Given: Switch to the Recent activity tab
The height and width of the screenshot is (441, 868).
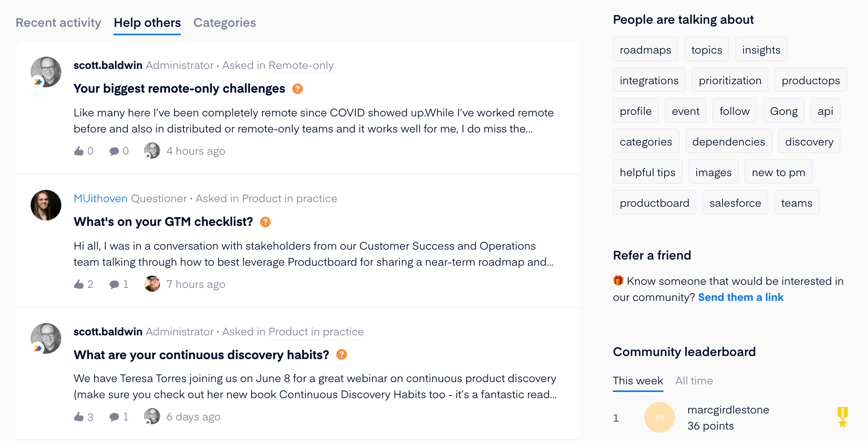Looking at the screenshot, I should (x=58, y=23).
